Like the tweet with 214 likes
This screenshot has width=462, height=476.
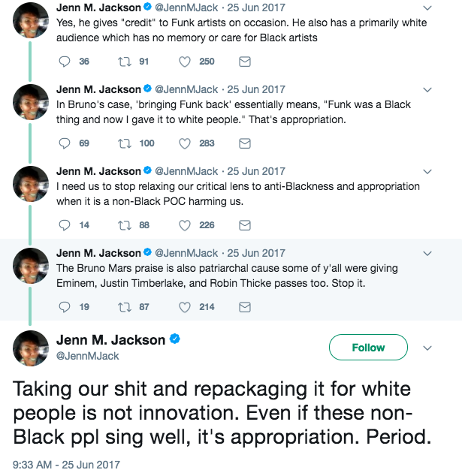(185, 307)
